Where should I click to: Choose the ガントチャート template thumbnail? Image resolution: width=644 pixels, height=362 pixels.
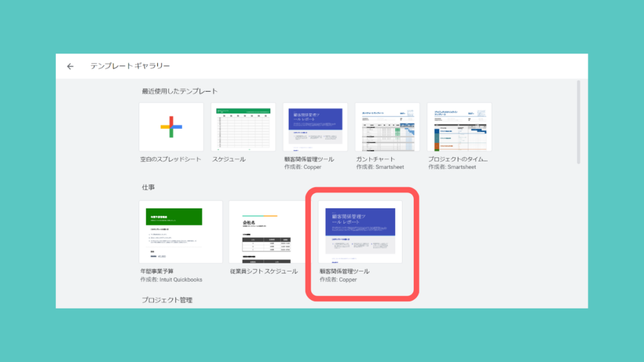coord(387,126)
